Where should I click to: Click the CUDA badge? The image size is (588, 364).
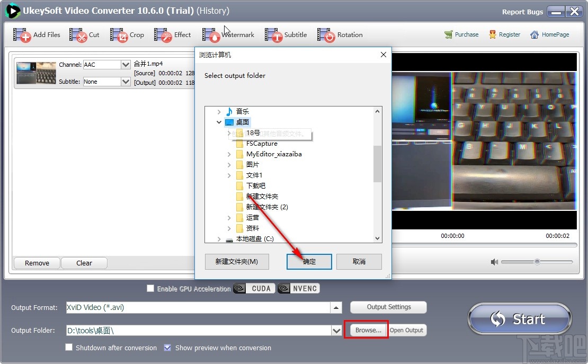click(x=254, y=288)
